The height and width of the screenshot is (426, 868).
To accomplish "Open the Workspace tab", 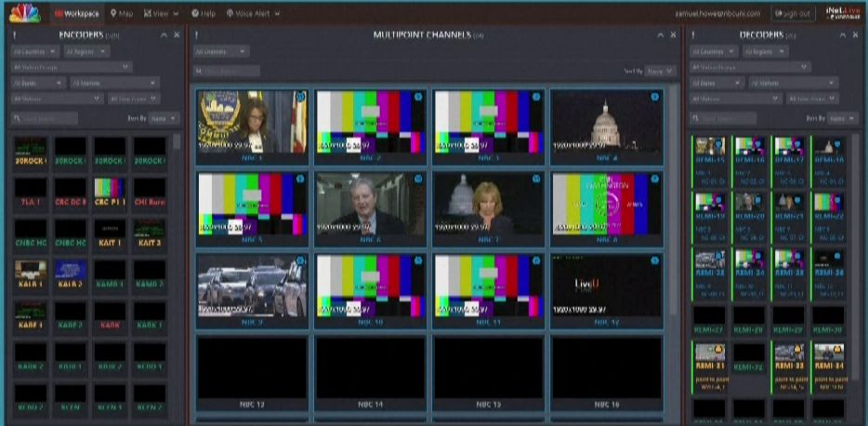I will click(x=77, y=13).
